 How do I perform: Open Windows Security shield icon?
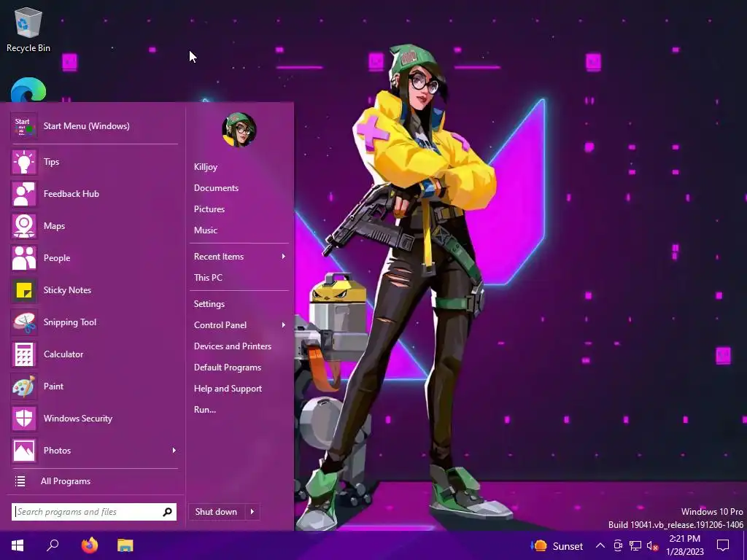(x=24, y=419)
